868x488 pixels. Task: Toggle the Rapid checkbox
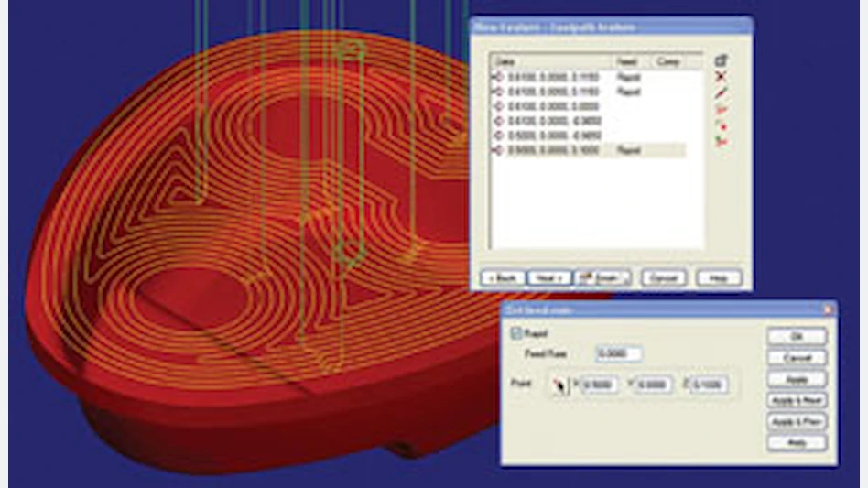pyautogui.click(x=515, y=335)
